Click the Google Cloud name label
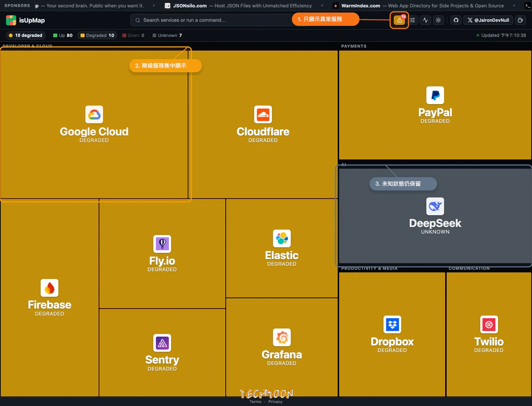 [x=94, y=132]
